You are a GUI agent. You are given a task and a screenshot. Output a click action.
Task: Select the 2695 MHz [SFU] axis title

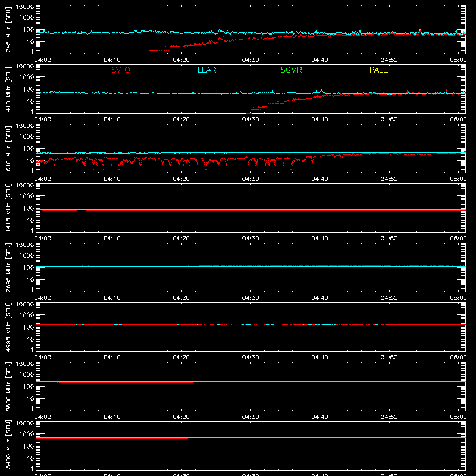point(8,267)
